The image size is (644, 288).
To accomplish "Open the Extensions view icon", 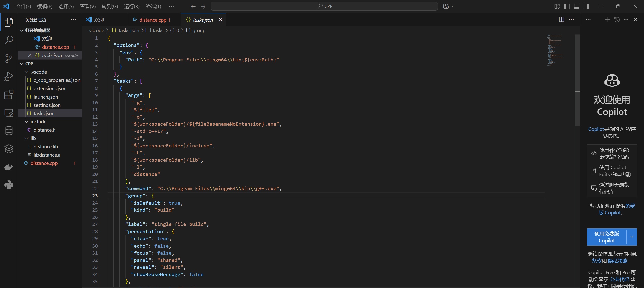I will coord(9,94).
